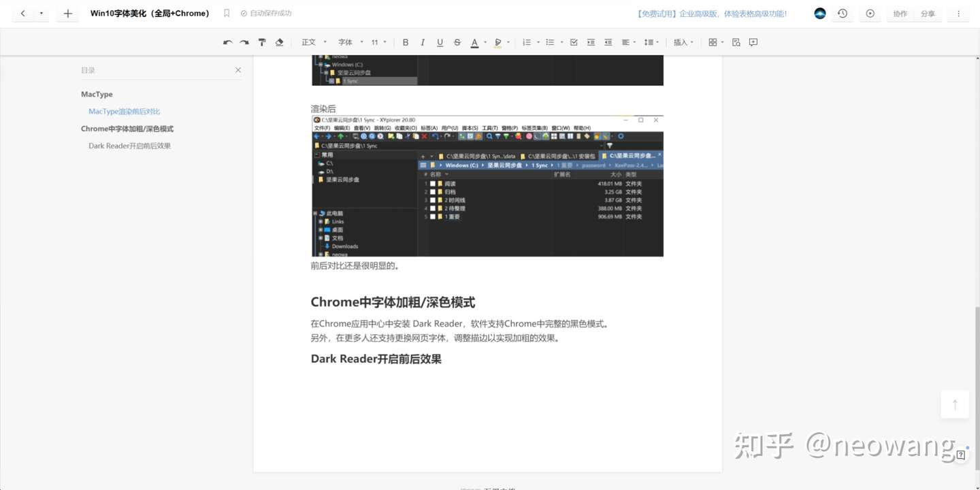The width and height of the screenshot is (980, 490).
Task: Click the document version history icon
Action: click(843, 14)
